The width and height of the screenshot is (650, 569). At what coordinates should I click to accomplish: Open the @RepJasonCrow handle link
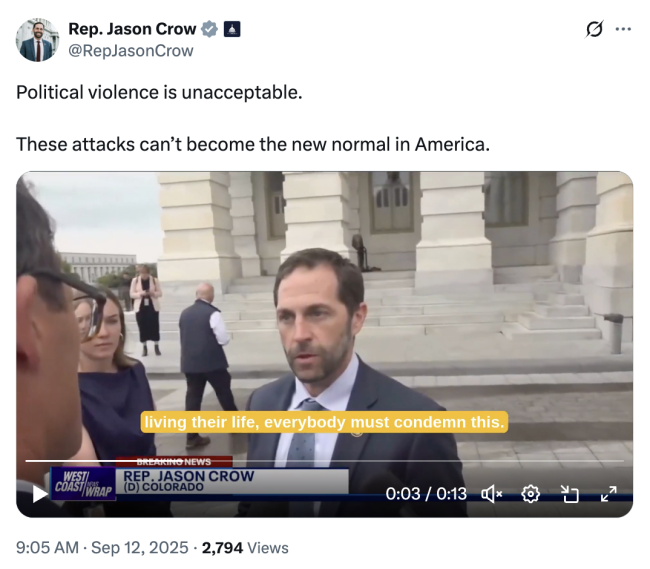[131, 51]
